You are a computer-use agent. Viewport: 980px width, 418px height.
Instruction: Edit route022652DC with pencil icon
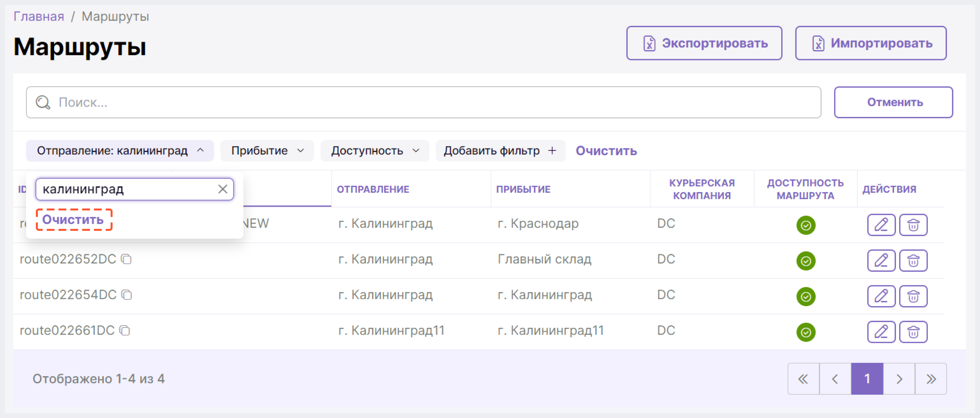881,261
